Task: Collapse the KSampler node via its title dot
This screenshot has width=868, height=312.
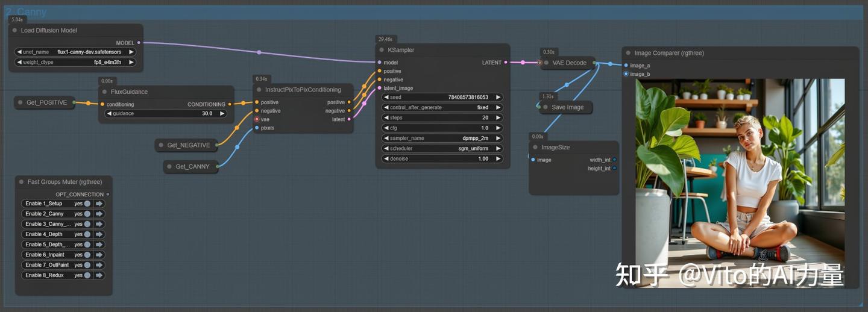Action: (382, 50)
